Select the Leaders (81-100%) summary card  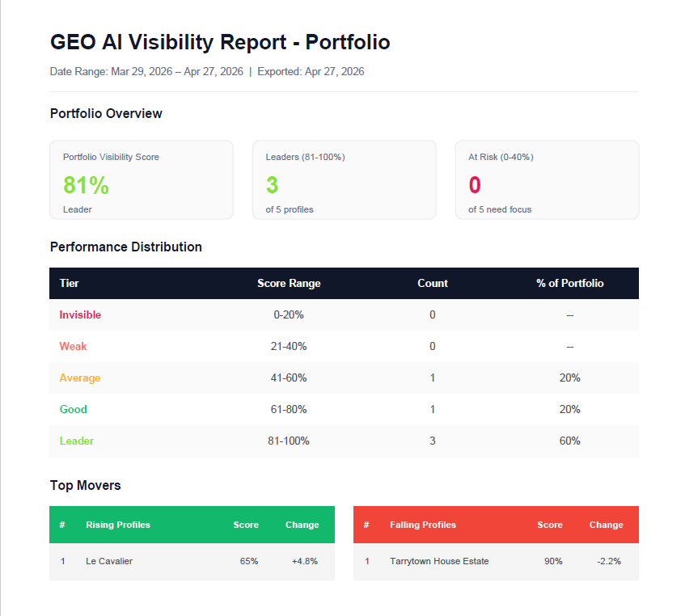pyautogui.click(x=345, y=179)
